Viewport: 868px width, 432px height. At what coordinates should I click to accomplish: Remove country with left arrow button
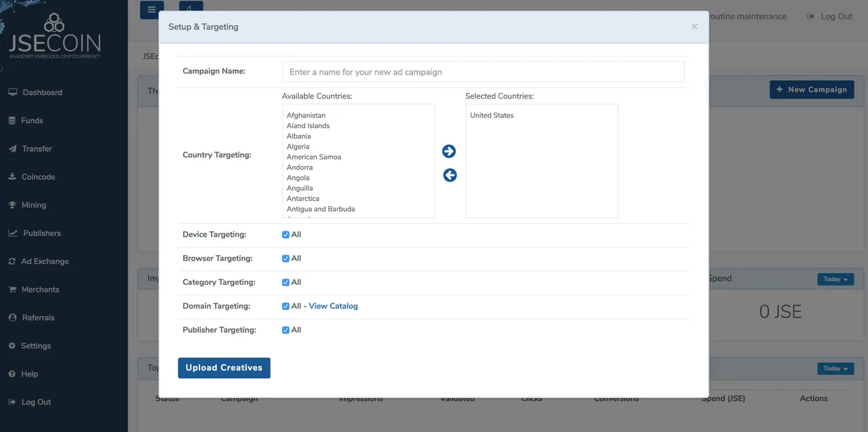tap(450, 175)
